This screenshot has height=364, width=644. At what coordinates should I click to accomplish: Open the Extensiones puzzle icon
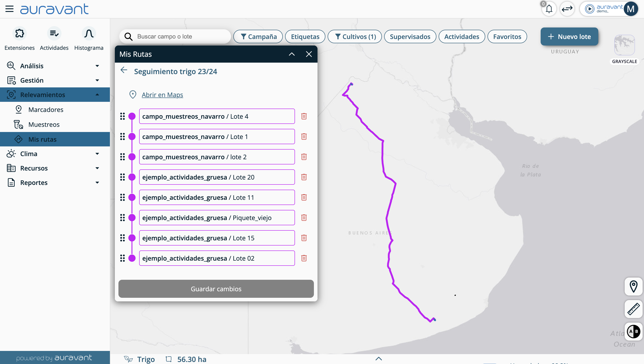[x=20, y=34]
